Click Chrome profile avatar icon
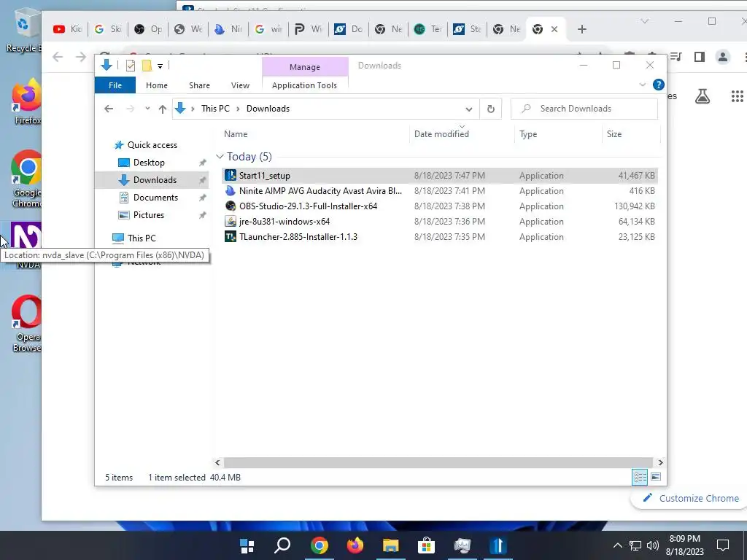Viewport: 747px width, 560px height. [723, 57]
